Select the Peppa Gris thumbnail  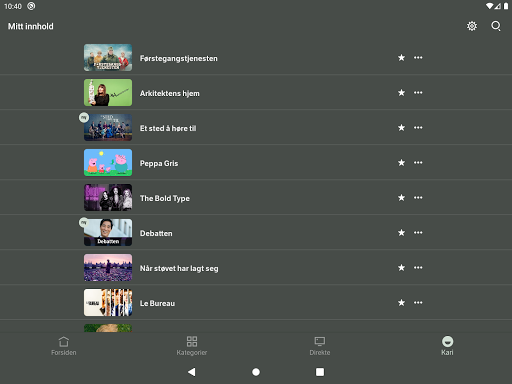coord(108,163)
